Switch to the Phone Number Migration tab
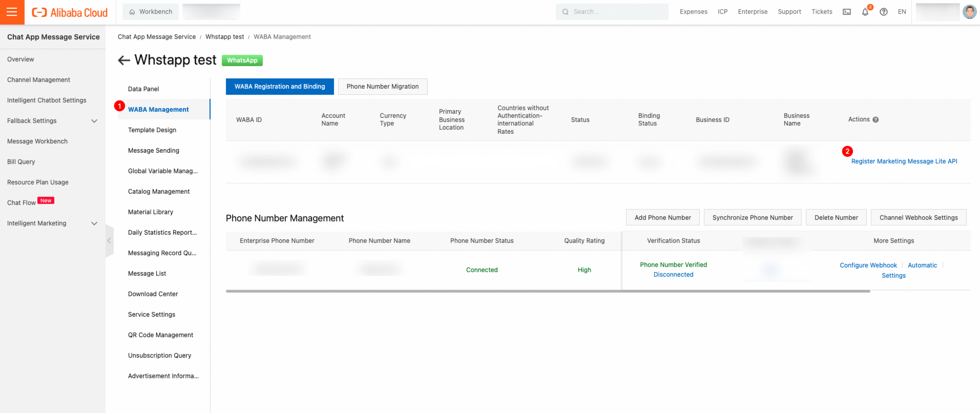 pyautogui.click(x=382, y=87)
